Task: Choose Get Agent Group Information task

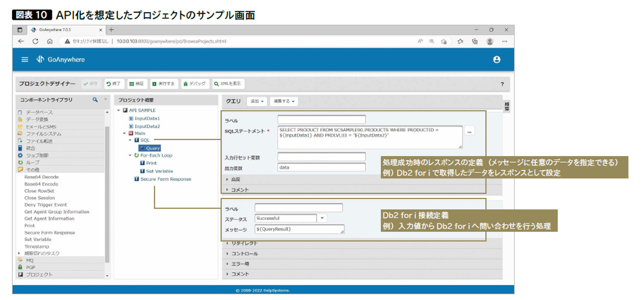Action: [x=57, y=212]
